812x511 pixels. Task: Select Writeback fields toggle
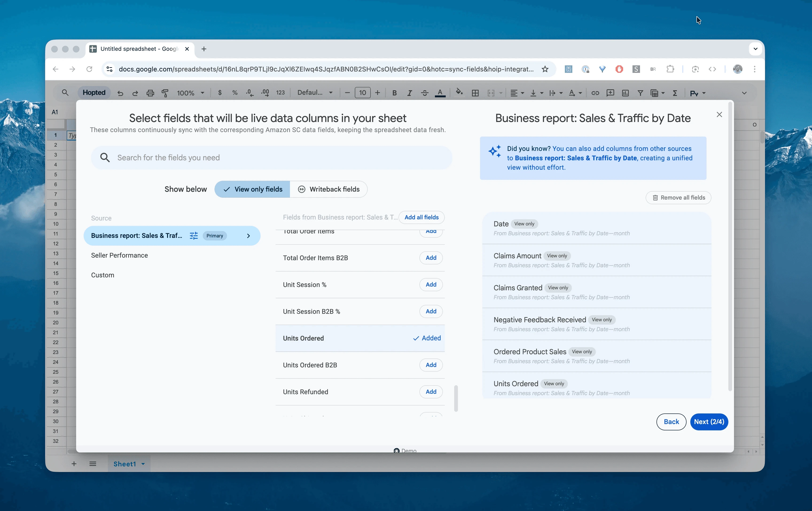coord(328,189)
